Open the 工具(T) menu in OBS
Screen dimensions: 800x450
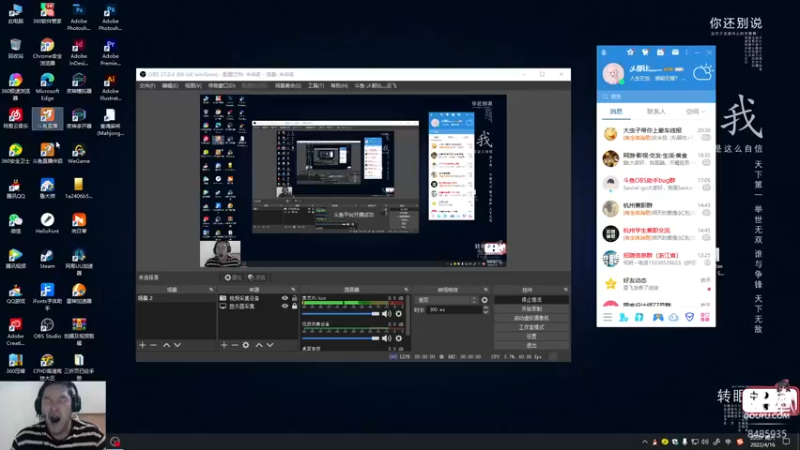316,86
